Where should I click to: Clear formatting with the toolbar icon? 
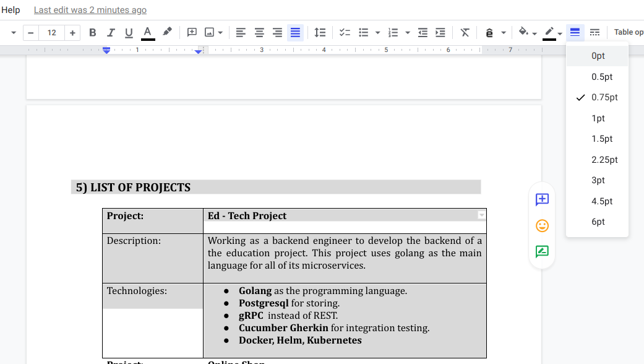point(465,32)
